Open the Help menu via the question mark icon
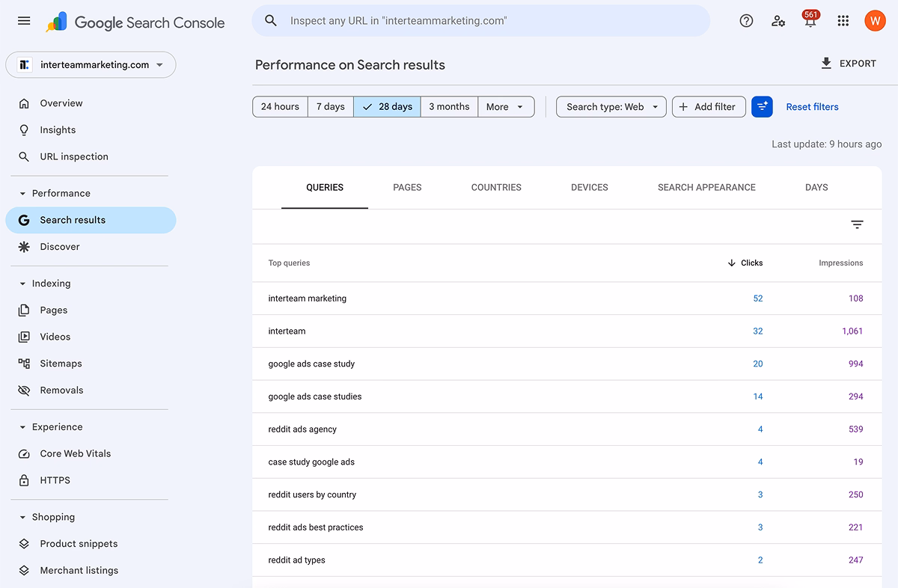 point(746,20)
